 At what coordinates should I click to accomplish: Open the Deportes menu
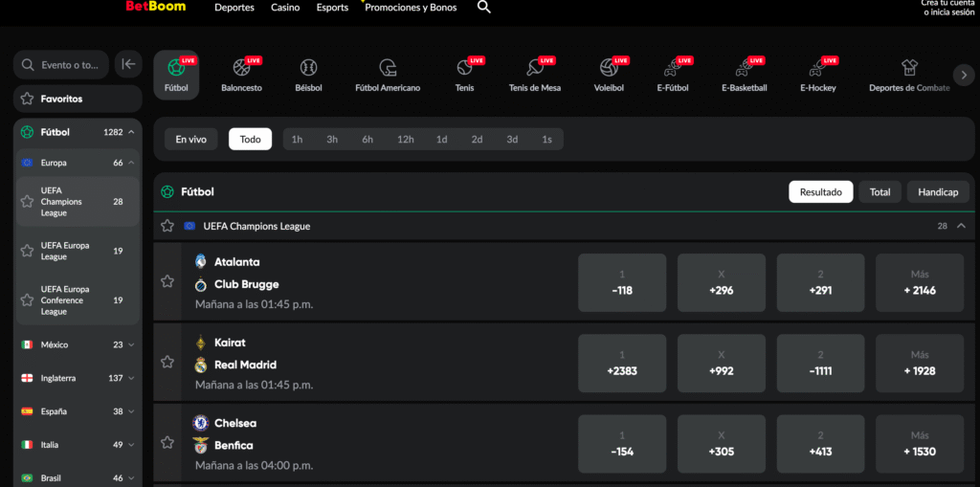click(234, 8)
